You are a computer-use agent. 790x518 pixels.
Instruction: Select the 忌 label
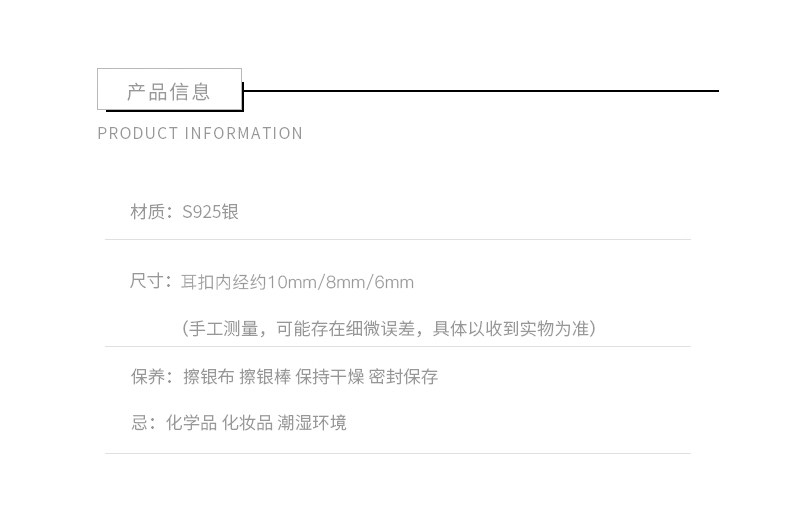[139, 423]
